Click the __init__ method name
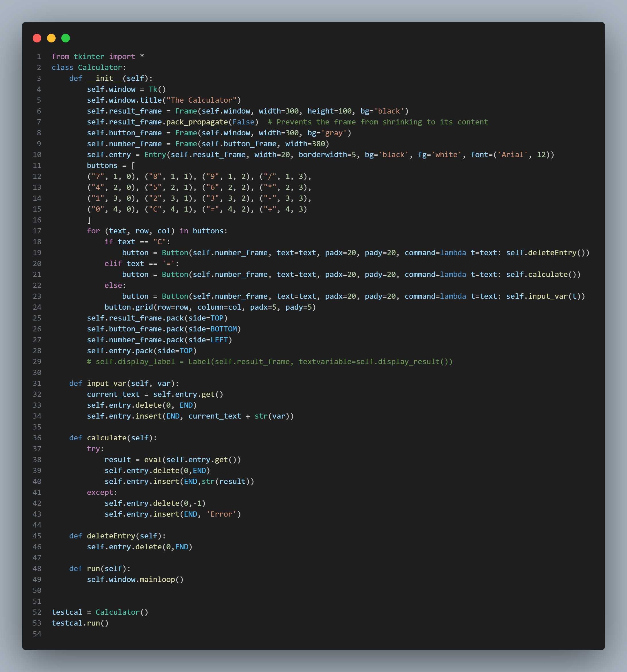Viewport: 627px width, 672px height. (104, 79)
